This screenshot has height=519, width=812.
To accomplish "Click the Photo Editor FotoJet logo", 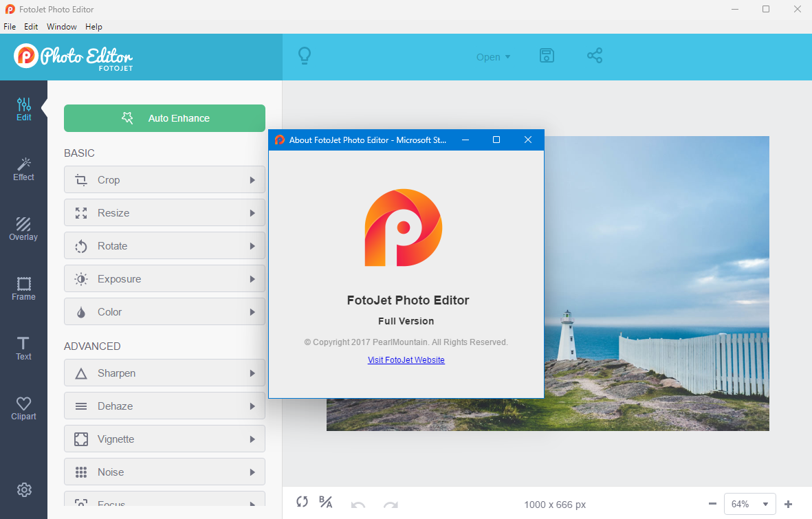I will [73, 57].
